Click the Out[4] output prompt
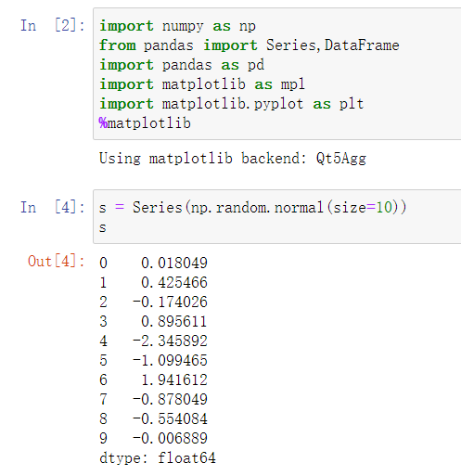This screenshot has height=476, width=461. pyautogui.click(x=56, y=261)
